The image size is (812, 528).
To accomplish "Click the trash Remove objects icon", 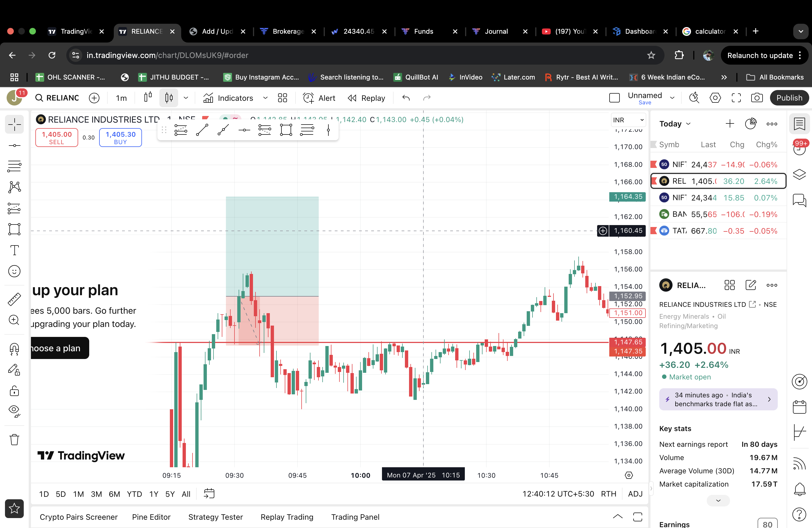I will 14,440.
